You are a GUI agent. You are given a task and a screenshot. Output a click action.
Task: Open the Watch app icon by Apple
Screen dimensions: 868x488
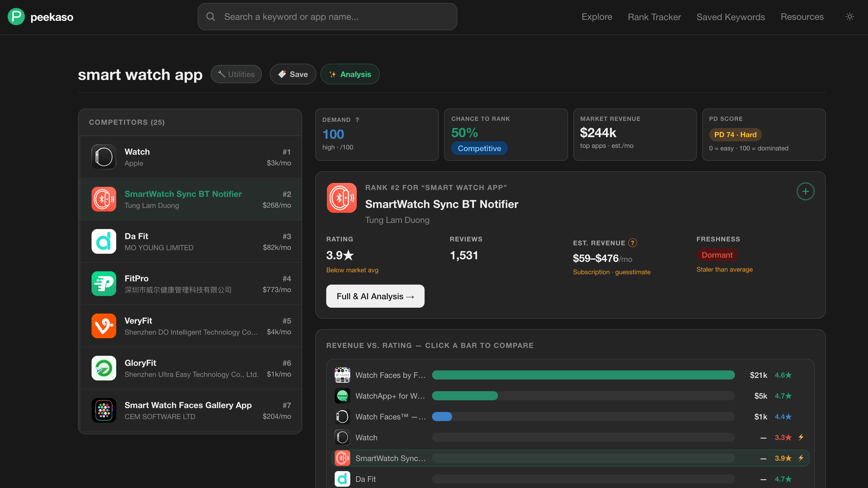click(x=104, y=157)
